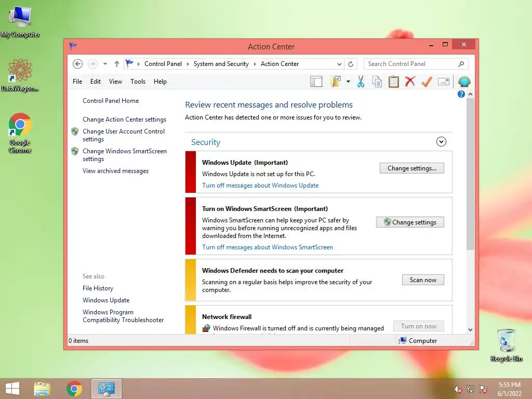Click the red X Delete icon
This screenshot has height=399, width=532.
tap(410, 82)
